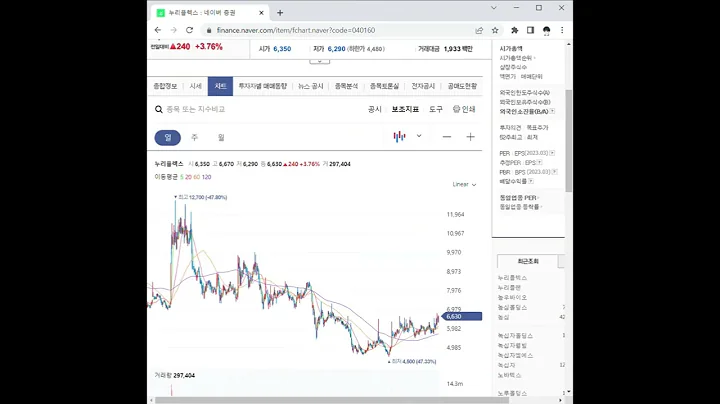Image resolution: width=720 pixels, height=404 pixels.
Task: Select the weekly 주 period
Action: point(195,138)
